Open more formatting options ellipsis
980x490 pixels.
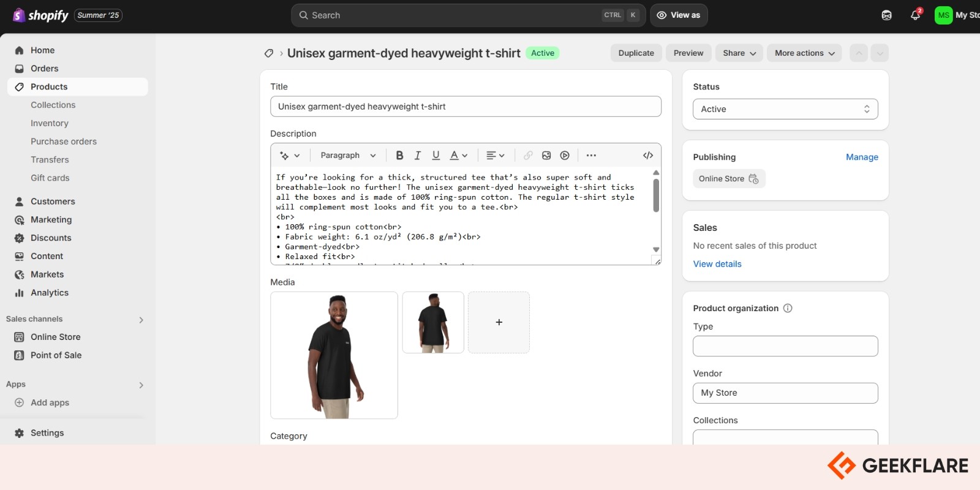pos(591,156)
